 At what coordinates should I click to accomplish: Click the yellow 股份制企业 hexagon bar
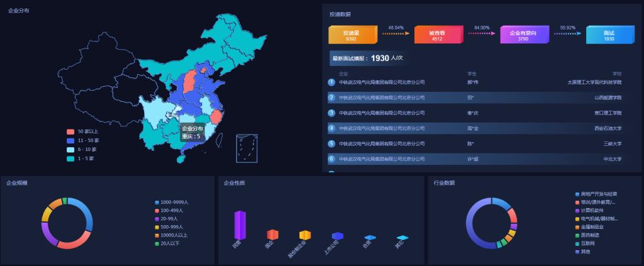click(305, 235)
